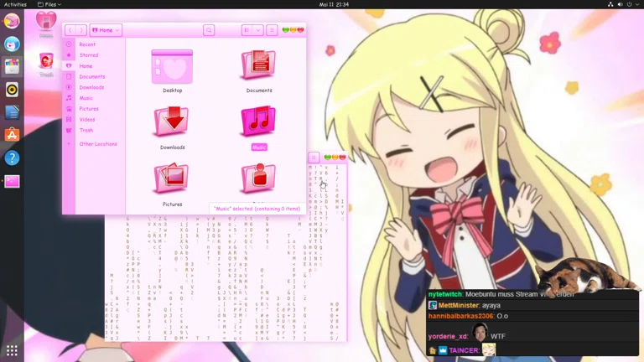Launch Rhythmbox from the dock
The width and height of the screenshot is (644, 362).
click(12, 90)
